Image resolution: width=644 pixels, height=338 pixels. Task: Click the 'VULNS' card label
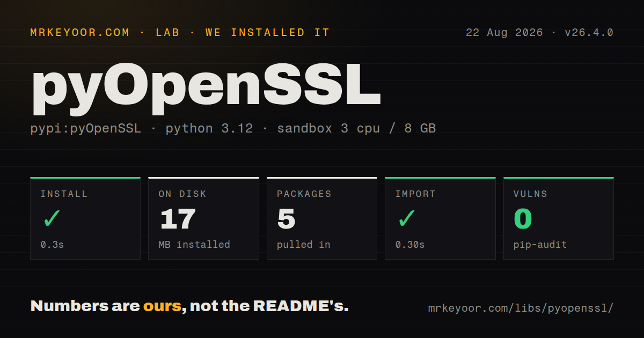click(x=530, y=194)
